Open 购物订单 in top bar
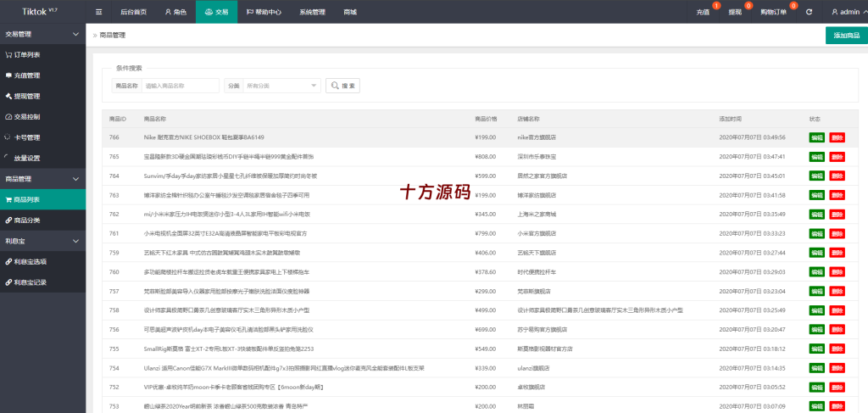868x413 pixels. point(773,12)
